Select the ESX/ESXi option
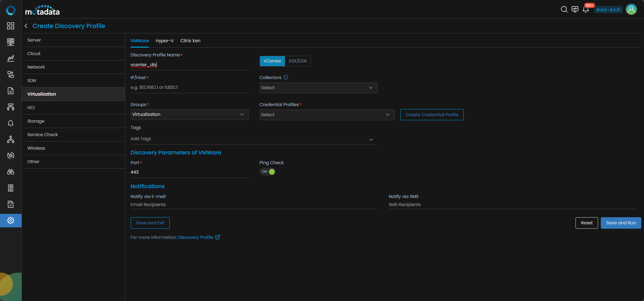Viewport: 644px width, 301px height. (x=298, y=61)
